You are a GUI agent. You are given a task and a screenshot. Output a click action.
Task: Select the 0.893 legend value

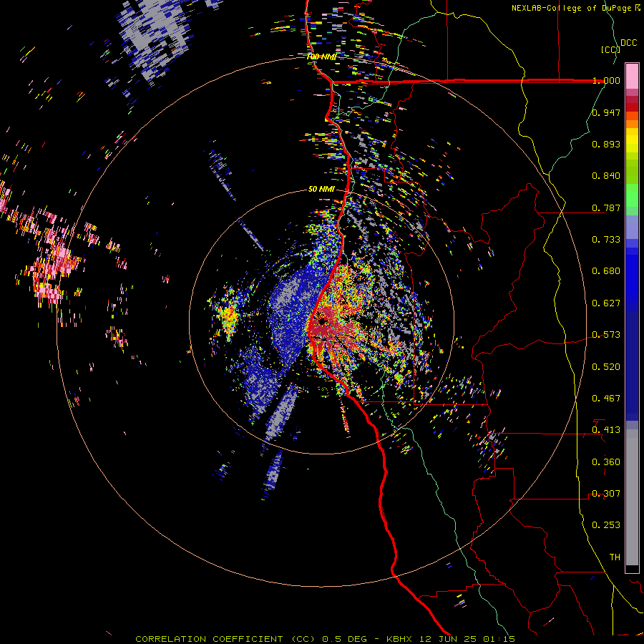tap(606, 144)
